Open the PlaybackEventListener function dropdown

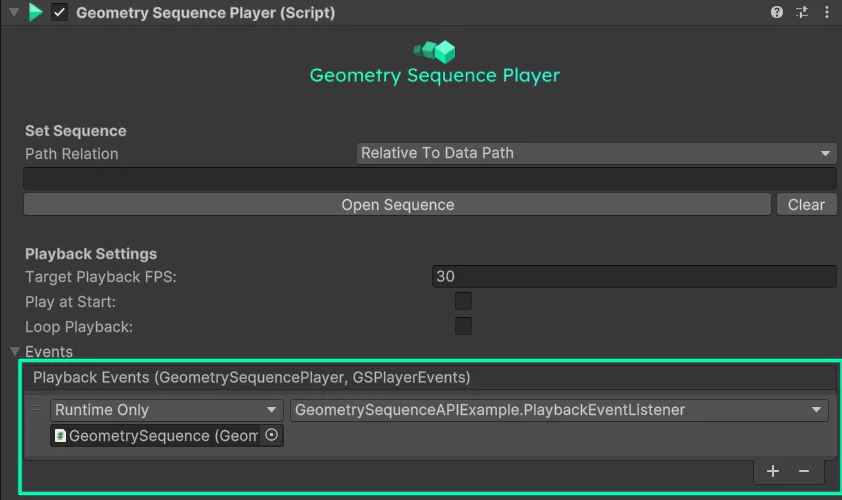click(x=559, y=410)
